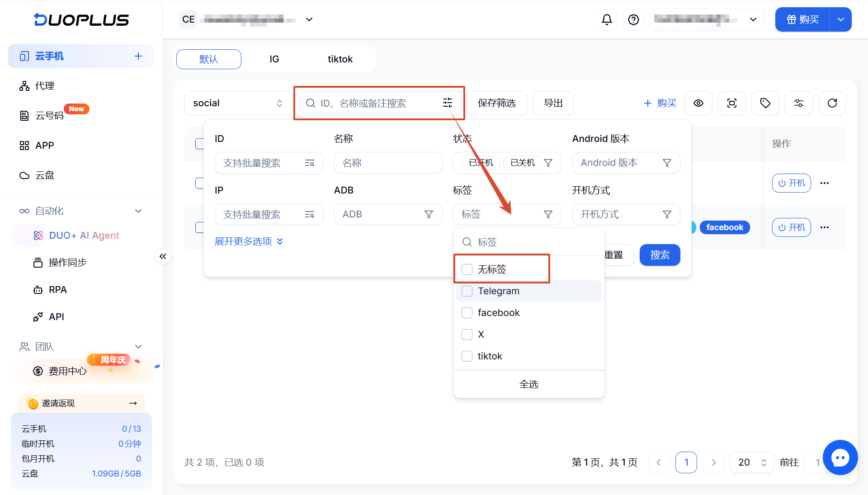This screenshot has height=495, width=868.
Task: Click the batch search icon in the IP field
Action: 310,215
